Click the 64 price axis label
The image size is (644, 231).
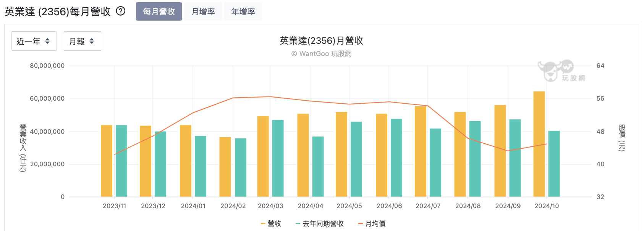pos(600,66)
